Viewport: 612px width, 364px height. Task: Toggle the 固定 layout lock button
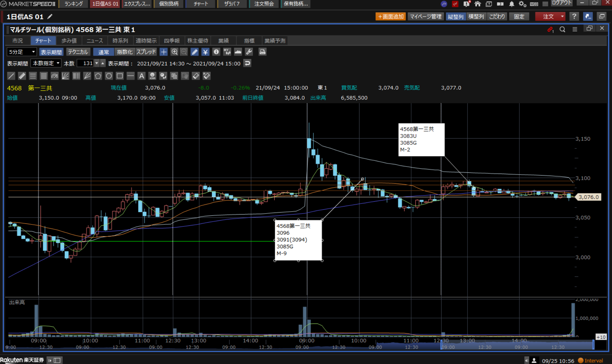tap(519, 16)
